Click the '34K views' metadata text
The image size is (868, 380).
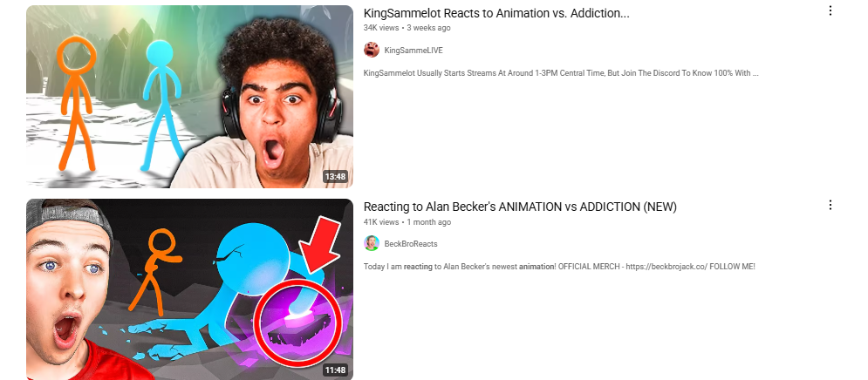click(381, 28)
